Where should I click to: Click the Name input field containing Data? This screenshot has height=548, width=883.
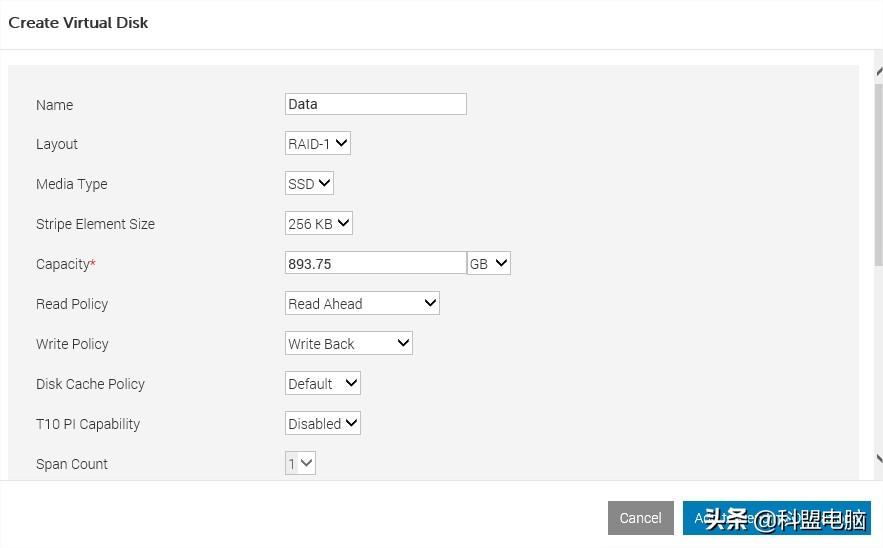tap(376, 104)
